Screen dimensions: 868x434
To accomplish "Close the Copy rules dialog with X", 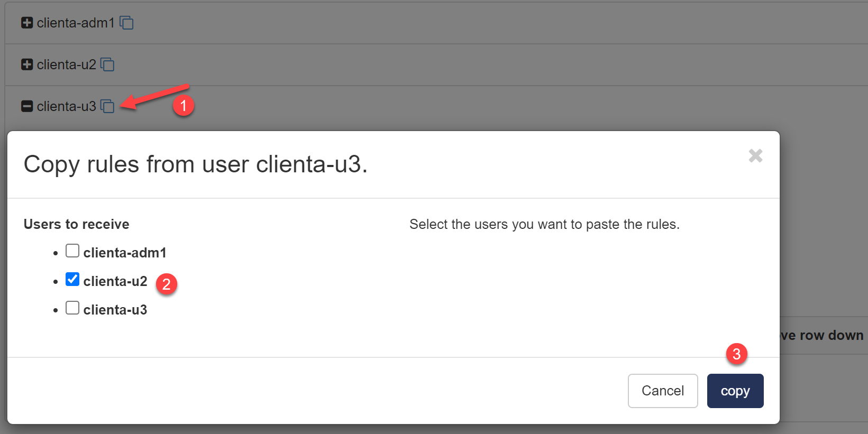I will coord(755,155).
